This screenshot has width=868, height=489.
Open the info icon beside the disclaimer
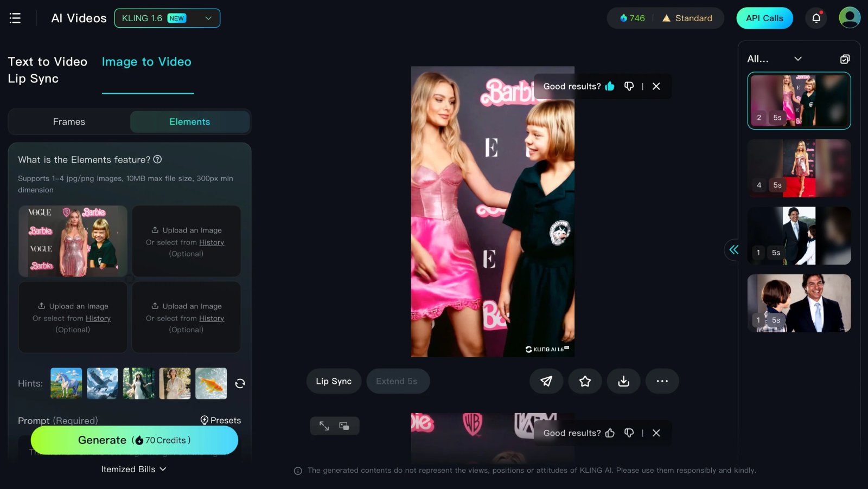[298, 471]
